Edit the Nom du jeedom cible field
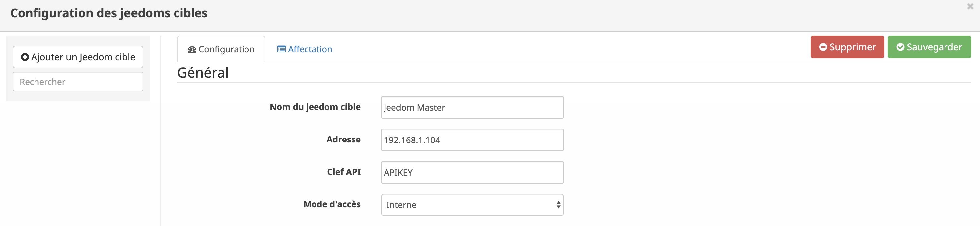The width and height of the screenshot is (980, 226). point(472,107)
